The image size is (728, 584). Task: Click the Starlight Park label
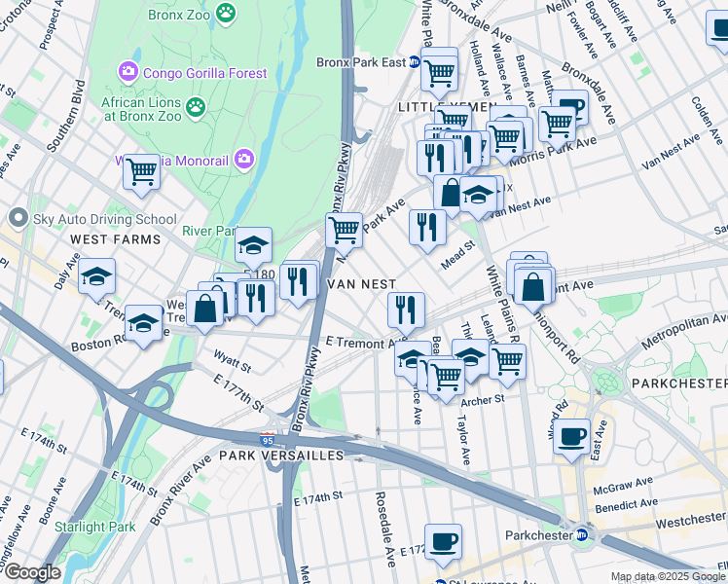[95, 527]
